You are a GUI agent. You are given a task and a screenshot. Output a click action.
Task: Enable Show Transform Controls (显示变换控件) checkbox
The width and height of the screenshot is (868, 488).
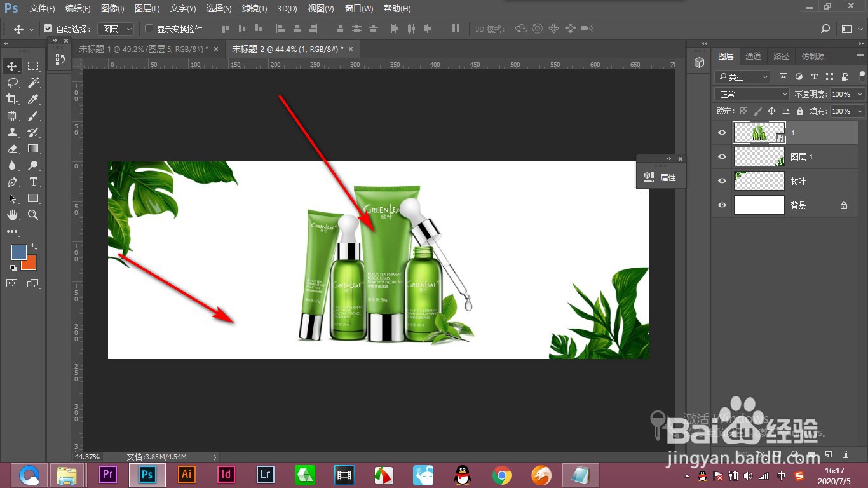tap(149, 29)
